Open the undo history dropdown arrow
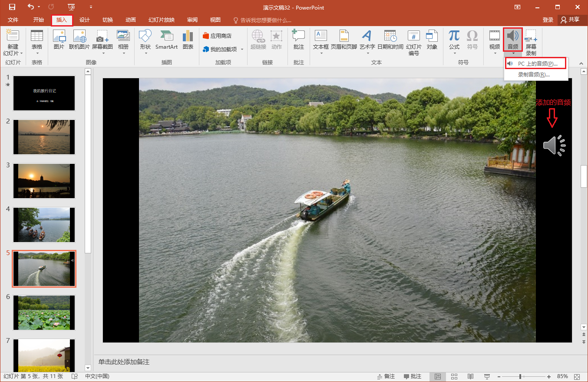The height and width of the screenshot is (382, 588). tap(39, 7)
